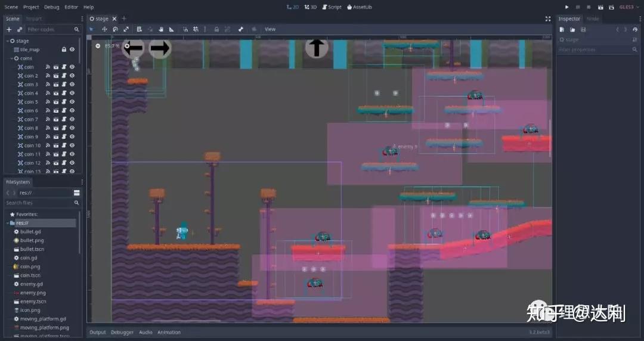
Task: Switch to the Script workspace
Action: tap(332, 7)
